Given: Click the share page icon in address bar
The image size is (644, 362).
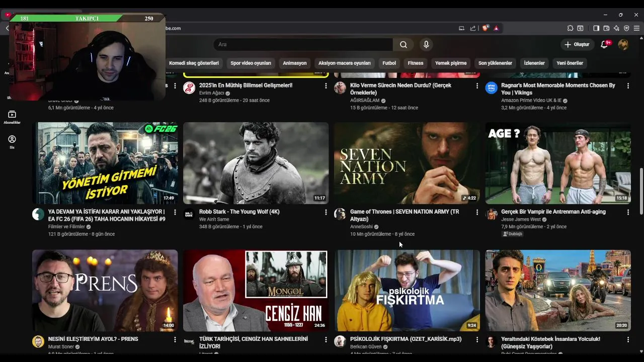Looking at the screenshot, I should point(473,28).
